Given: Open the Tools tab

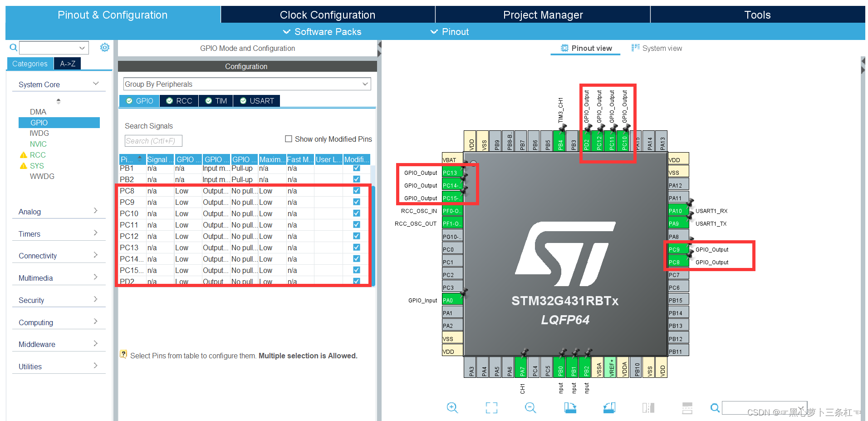Looking at the screenshot, I should point(757,15).
